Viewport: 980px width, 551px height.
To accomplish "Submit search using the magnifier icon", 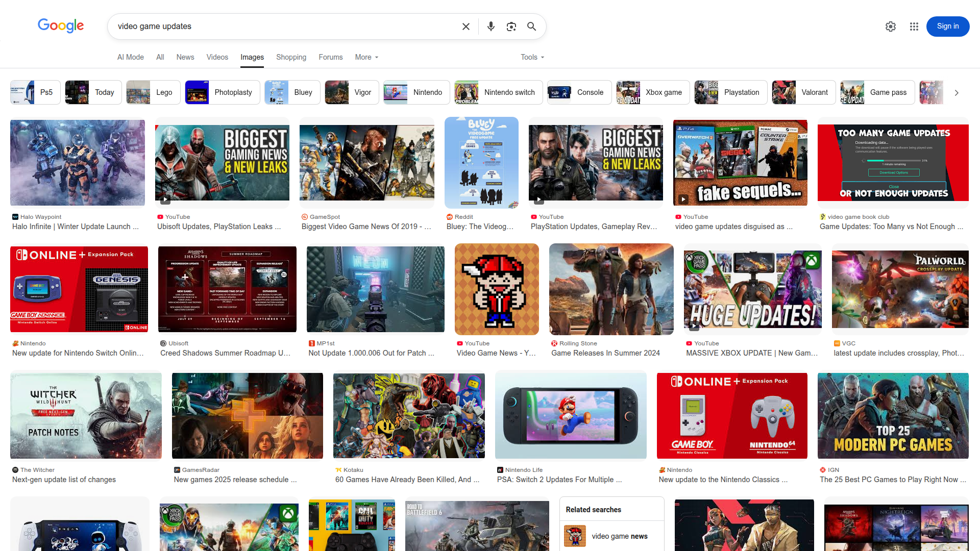I will tap(531, 27).
